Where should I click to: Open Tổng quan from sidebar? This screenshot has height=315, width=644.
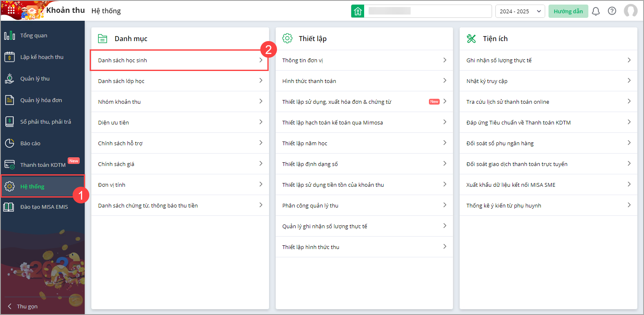pyautogui.click(x=34, y=36)
